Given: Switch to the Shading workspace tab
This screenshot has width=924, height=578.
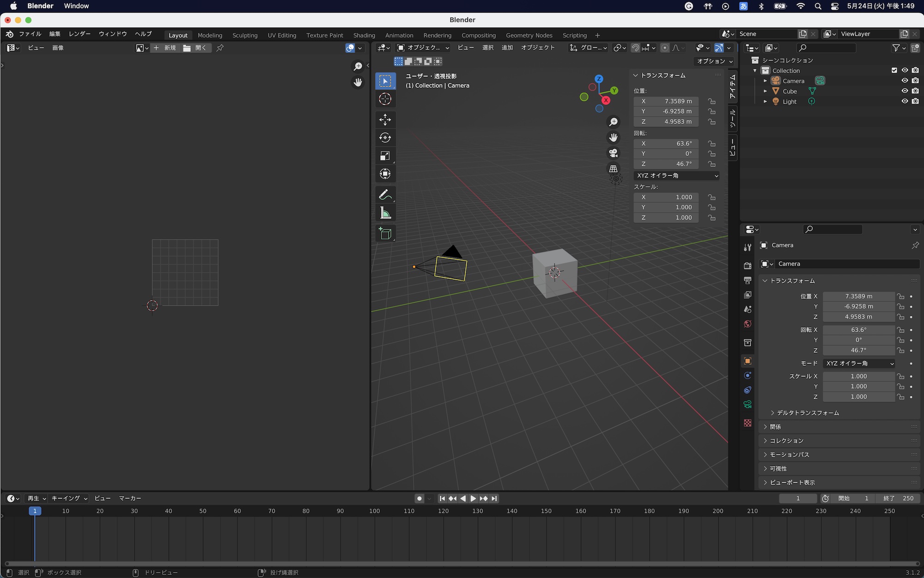Looking at the screenshot, I should (364, 35).
